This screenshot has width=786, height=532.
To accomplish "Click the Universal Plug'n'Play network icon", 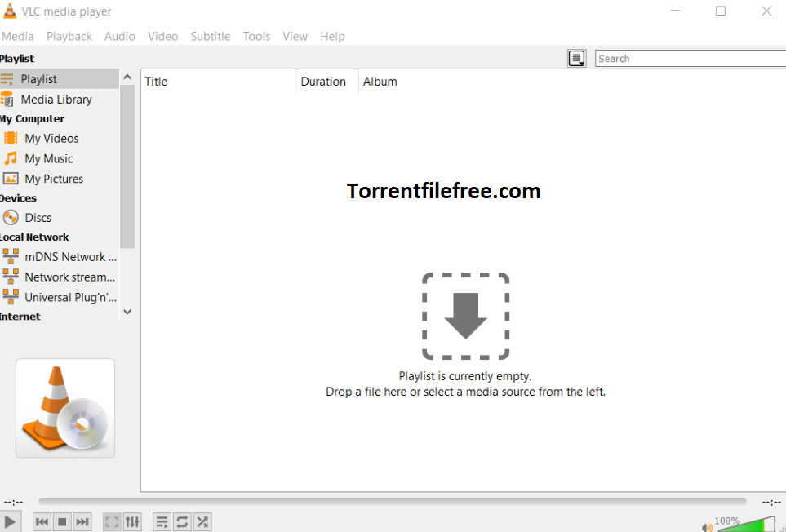I will click(x=11, y=296).
